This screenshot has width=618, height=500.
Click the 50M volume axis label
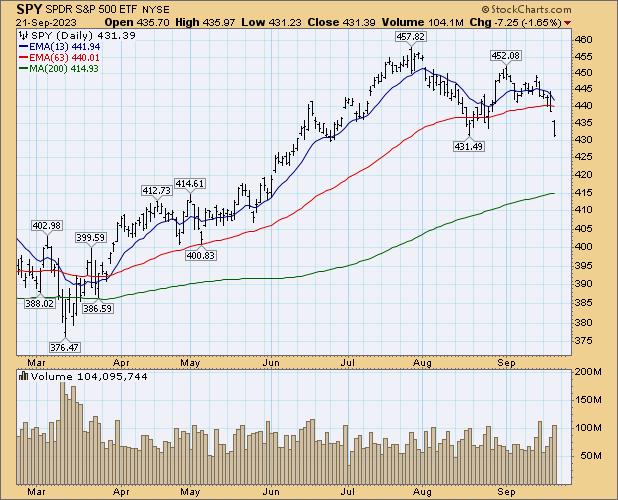pos(591,456)
